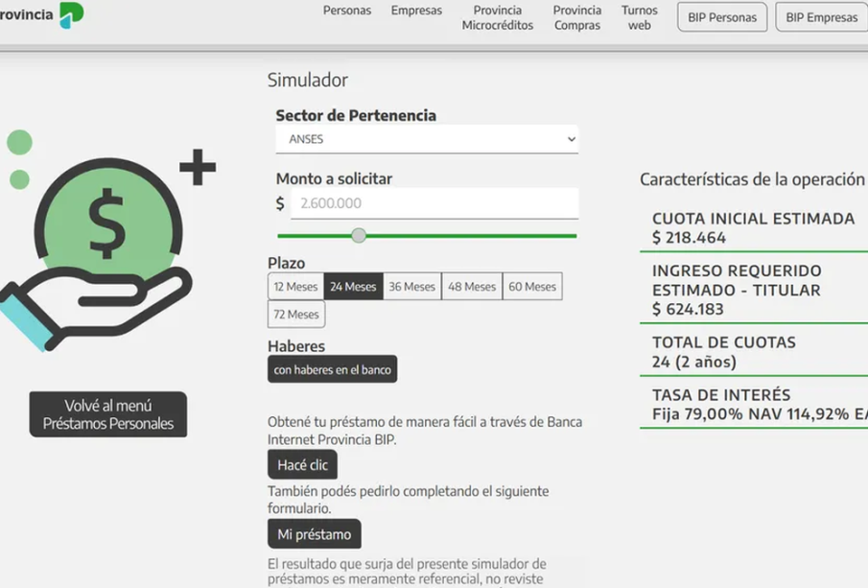
Task: Pick the 48 Meses term
Action: click(472, 287)
